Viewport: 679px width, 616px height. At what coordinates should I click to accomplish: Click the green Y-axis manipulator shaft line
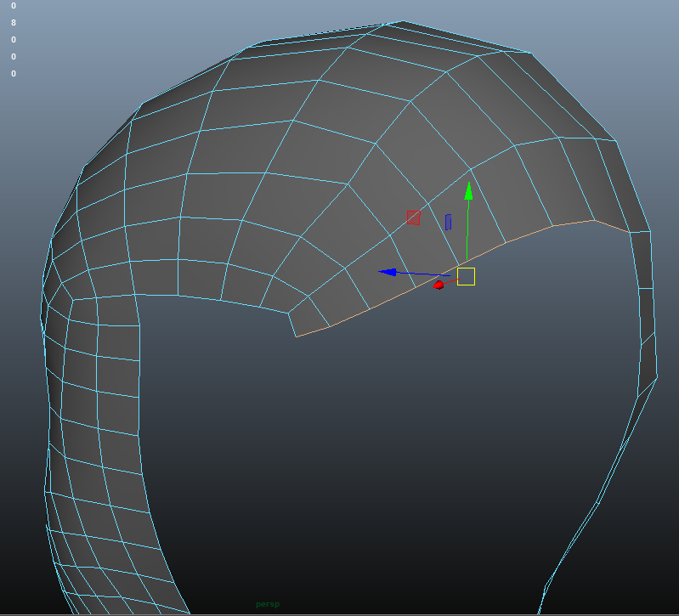pos(467,234)
